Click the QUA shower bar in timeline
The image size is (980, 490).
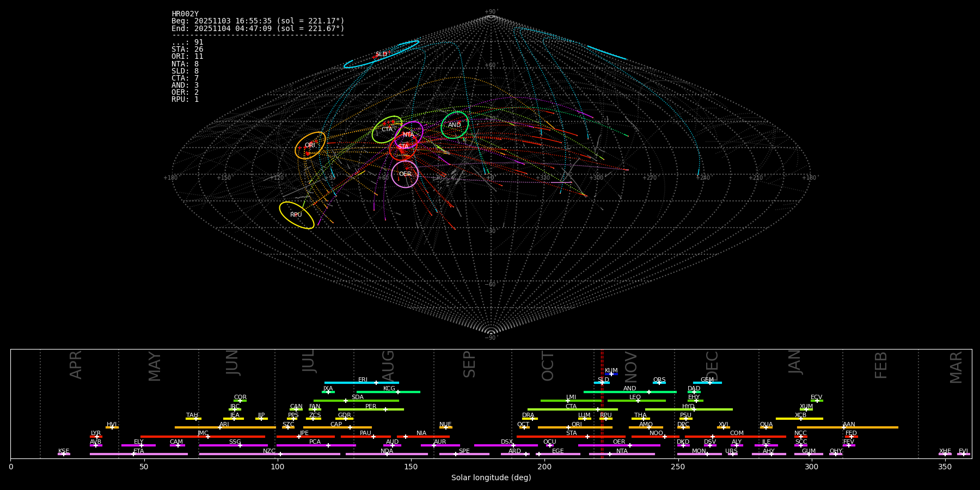766,427
